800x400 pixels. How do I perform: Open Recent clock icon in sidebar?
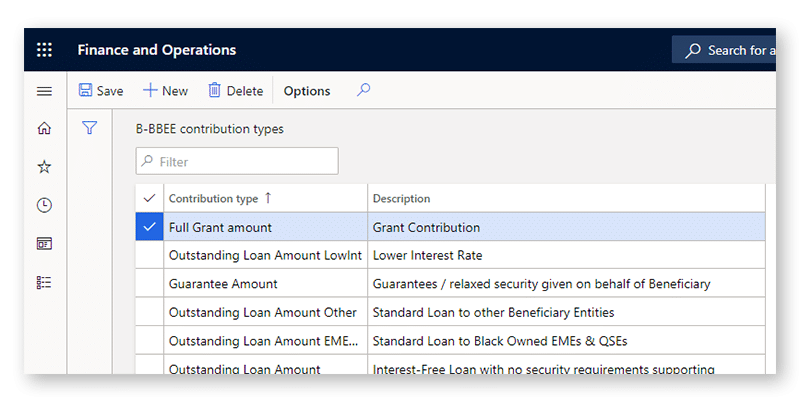pyautogui.click(x=44, y=205)
